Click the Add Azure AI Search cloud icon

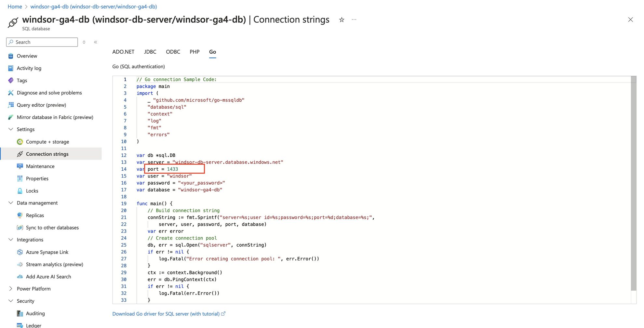pos(20,277)
